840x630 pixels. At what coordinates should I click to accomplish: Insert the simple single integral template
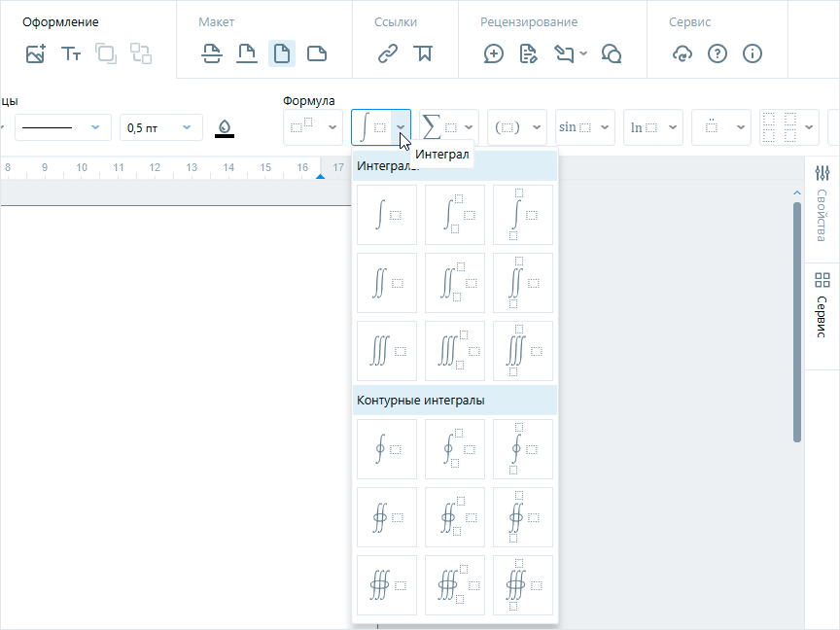click(387, 215)
